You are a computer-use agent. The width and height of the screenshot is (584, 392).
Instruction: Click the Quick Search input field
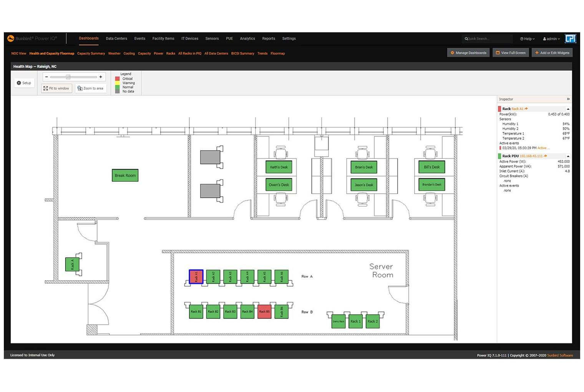tap(488, 39)
